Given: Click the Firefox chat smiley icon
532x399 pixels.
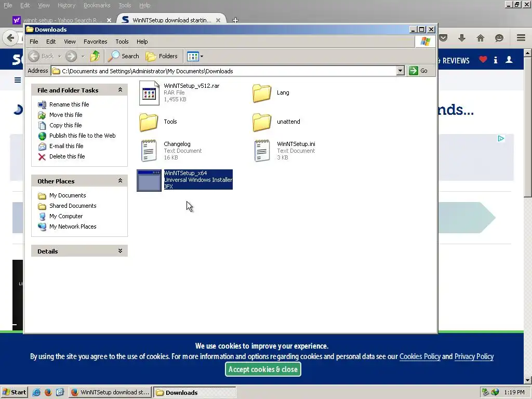Looking at the screenshot, I should click(x=499, y=38).
